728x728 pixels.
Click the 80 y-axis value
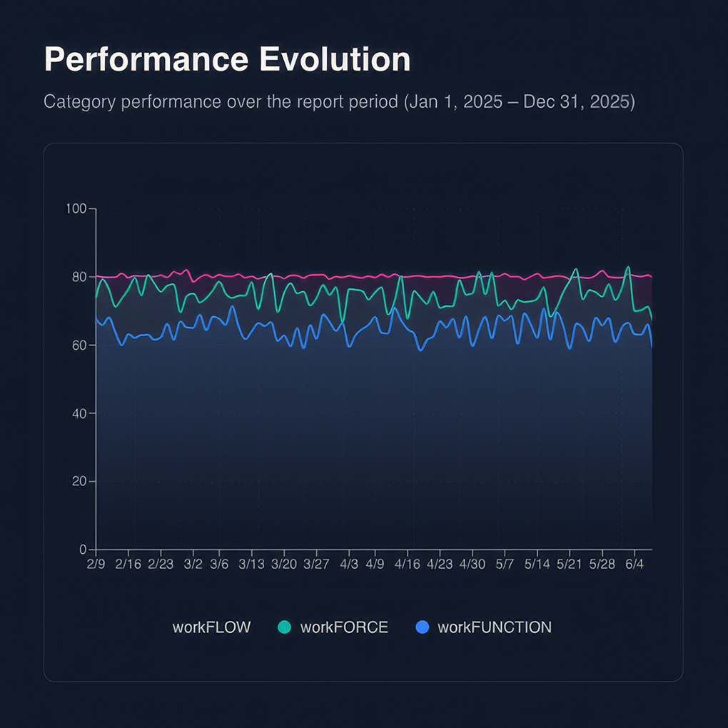pyautogui.click(x=79, y=277)
